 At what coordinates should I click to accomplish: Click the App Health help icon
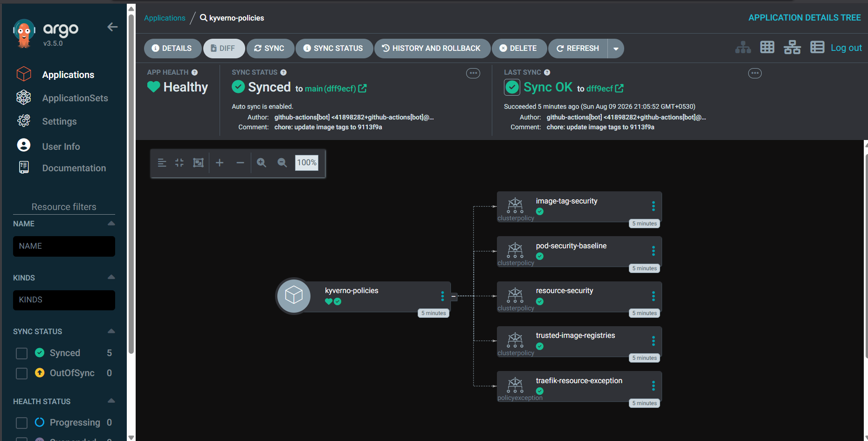pos(194,72)
